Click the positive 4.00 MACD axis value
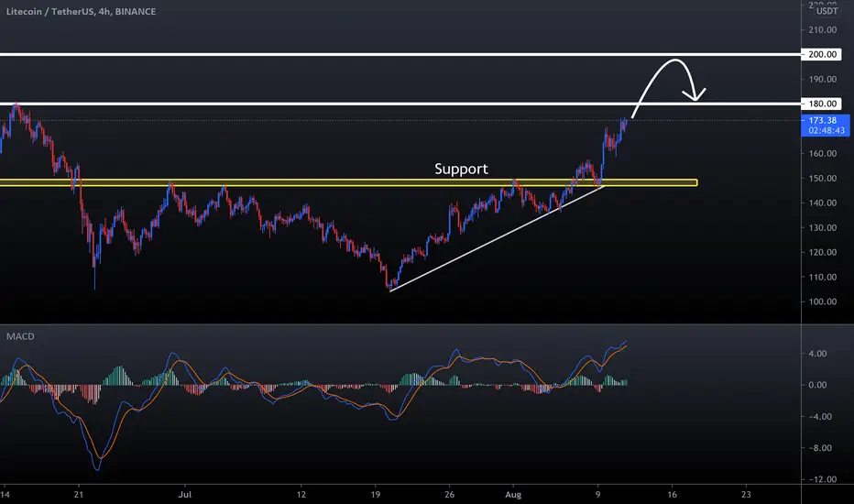 (817, 354)
